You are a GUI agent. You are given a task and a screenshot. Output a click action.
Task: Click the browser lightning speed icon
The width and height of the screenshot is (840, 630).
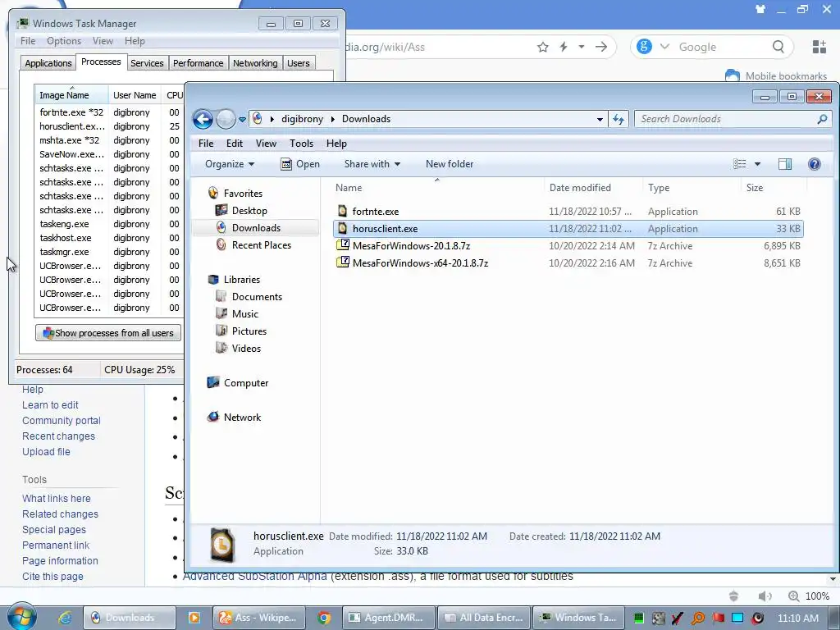[x=564, y=47]
